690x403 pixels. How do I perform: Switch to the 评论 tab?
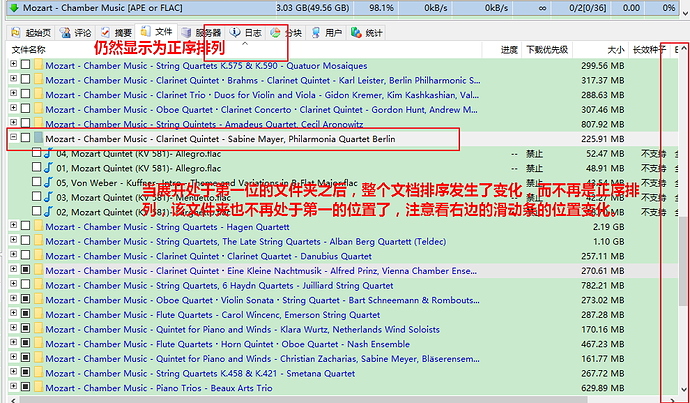(x=75, y=33)
